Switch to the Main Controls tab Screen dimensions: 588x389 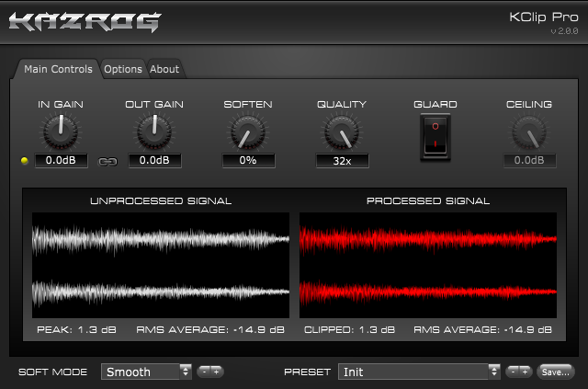point(58,69)
